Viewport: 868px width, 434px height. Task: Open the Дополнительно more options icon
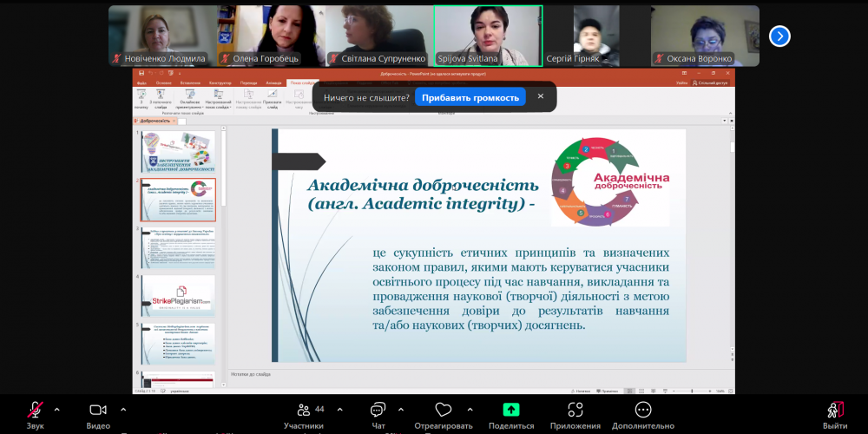pyautogui.click(x=642, y=410)
